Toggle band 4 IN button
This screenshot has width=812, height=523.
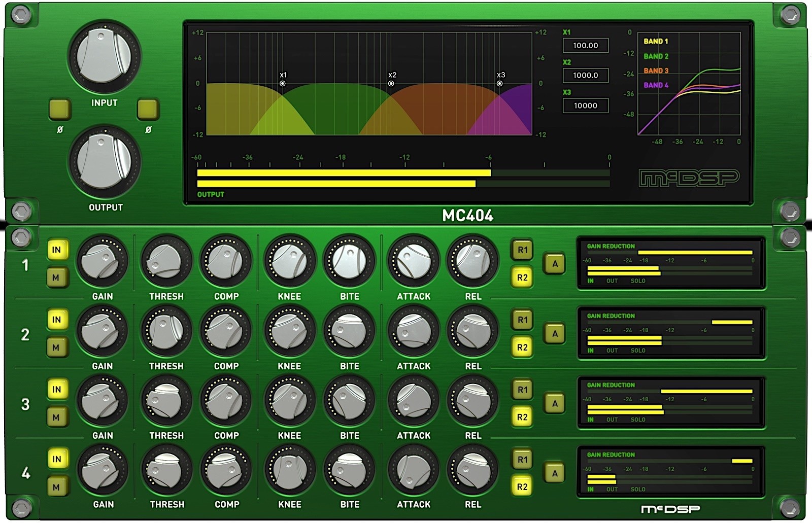[56, 459]
